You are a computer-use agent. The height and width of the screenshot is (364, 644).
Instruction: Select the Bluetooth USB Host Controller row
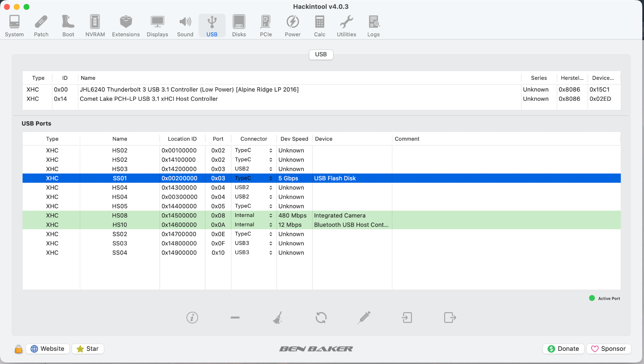coord(351,225)
